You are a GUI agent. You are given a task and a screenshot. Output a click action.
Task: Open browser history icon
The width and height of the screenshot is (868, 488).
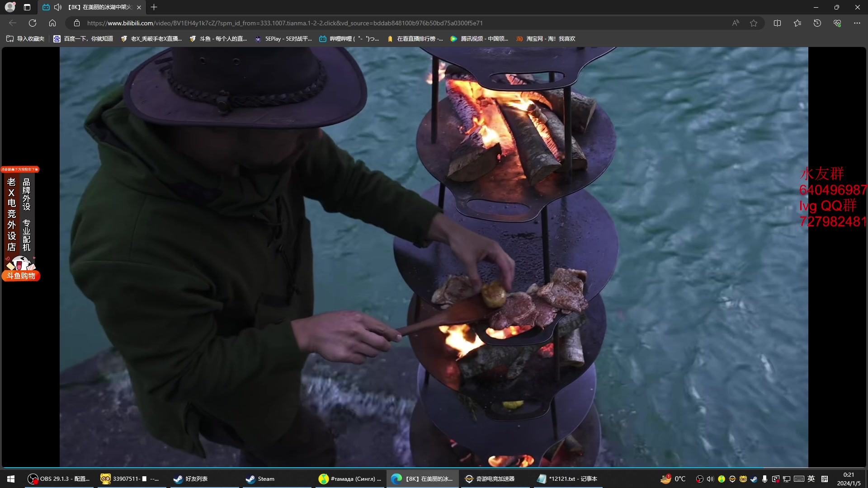(x=817, y=23)
